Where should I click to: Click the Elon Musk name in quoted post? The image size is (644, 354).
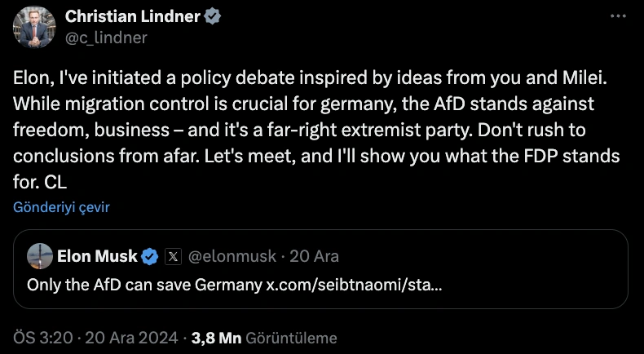coord(97,256)
